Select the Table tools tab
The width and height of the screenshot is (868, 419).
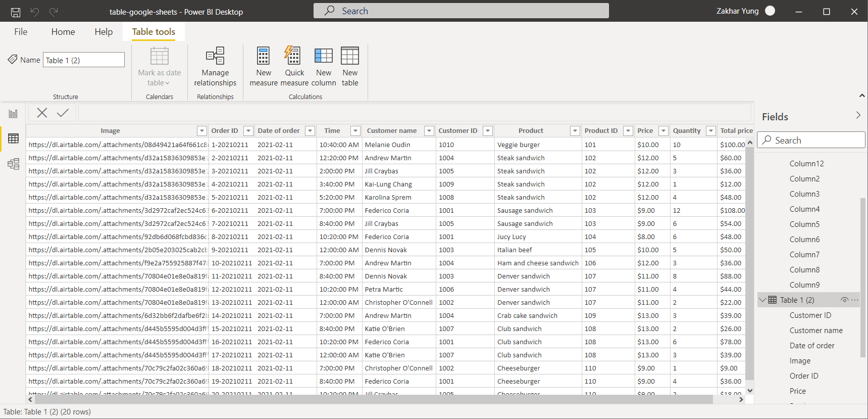point(154,32)
